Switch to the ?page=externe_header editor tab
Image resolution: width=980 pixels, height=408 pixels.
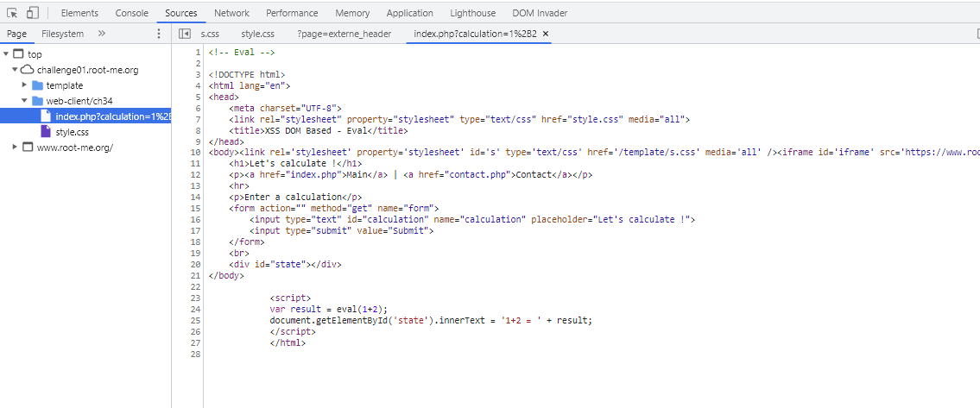pyautogui.click(x=345, y=34)
